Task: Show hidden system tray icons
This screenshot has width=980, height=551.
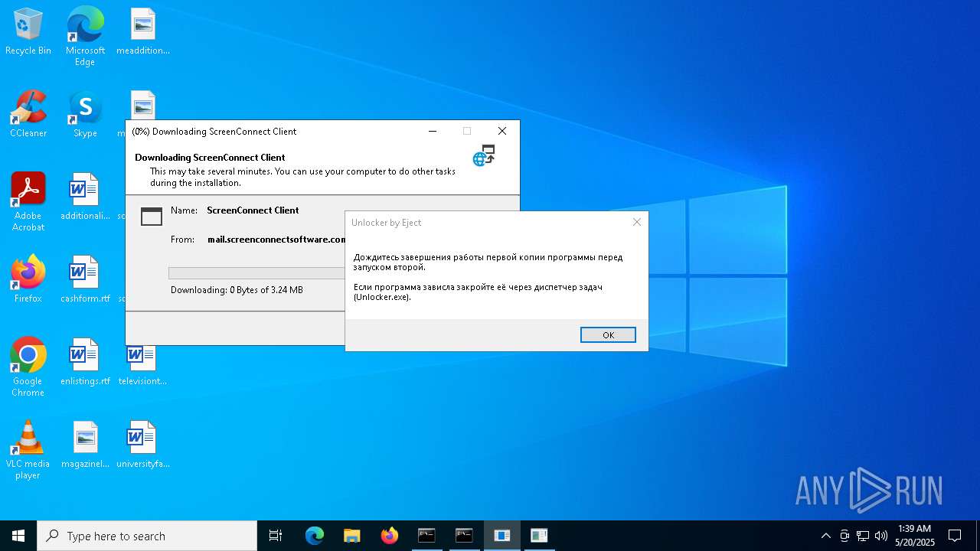Action: click(825, 536)
